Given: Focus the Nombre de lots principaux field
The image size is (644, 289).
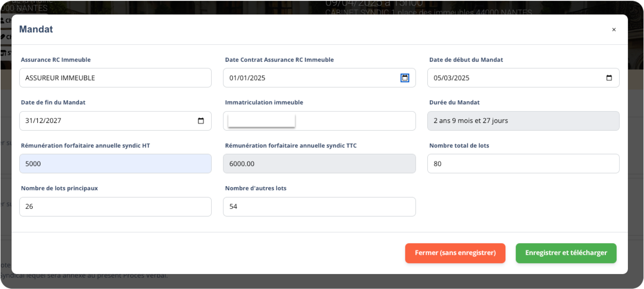Looking at the screenshot, I should click(115, 207).
